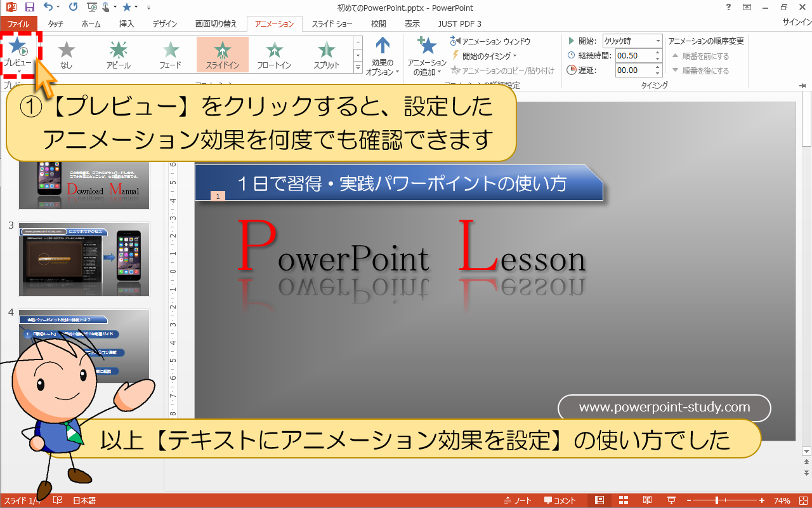Open the JUST PDF 3 tab
The image size is (812, 508).
click(460, 23)
